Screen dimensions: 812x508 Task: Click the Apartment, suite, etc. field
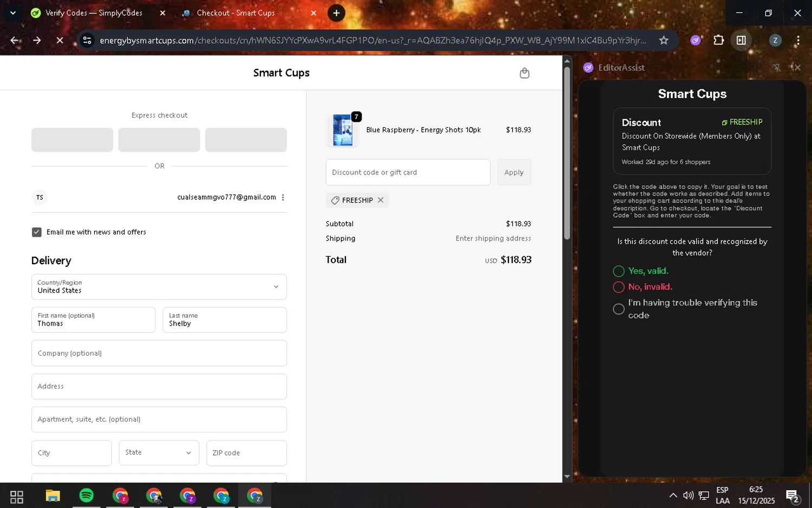click(x=159, y=420)
